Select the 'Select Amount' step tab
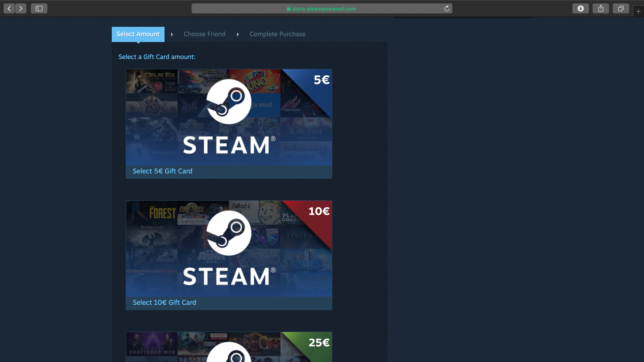This screenshot has height=362, width=644. [x=138, y=34]
